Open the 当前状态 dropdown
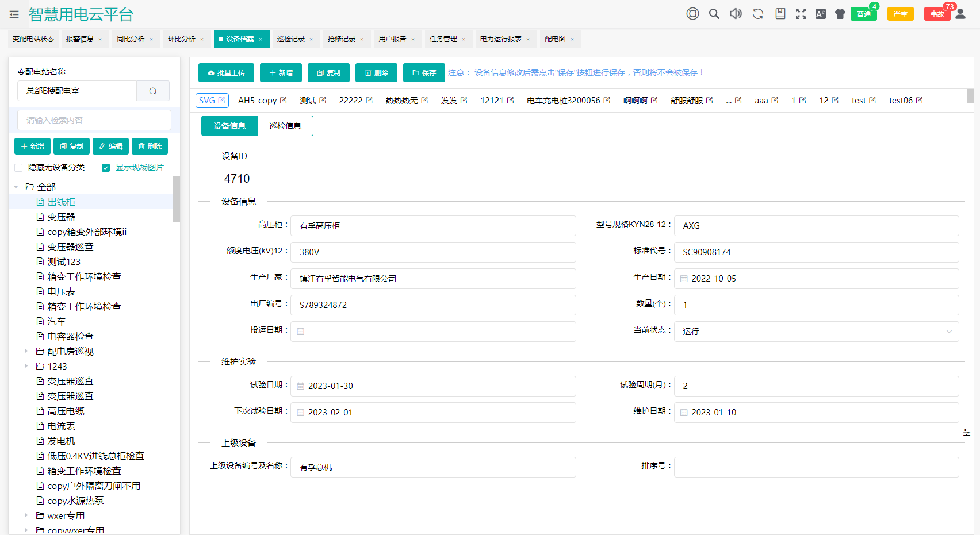Screen dimensions: 980x535 point(816,332)
